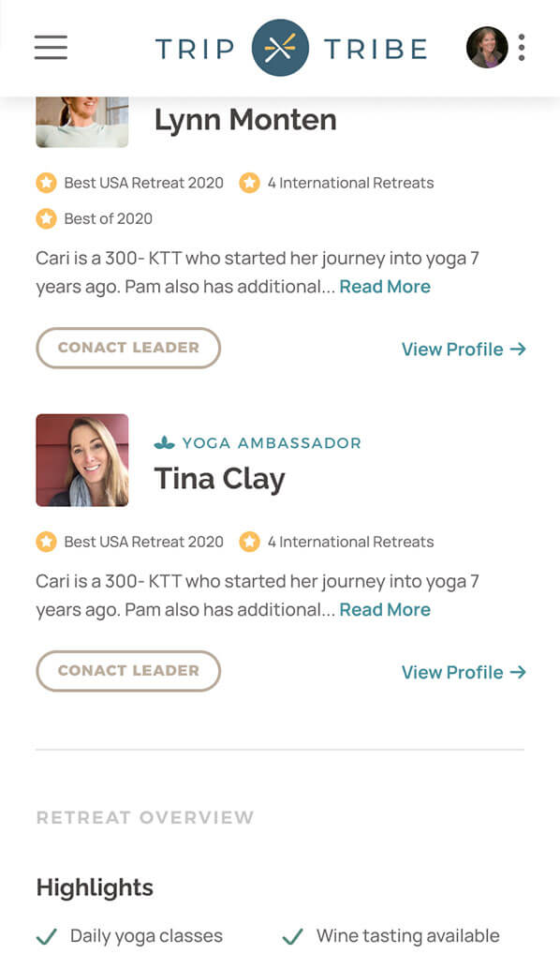Click the Daily yoga classes checkmark

(47, 937)
